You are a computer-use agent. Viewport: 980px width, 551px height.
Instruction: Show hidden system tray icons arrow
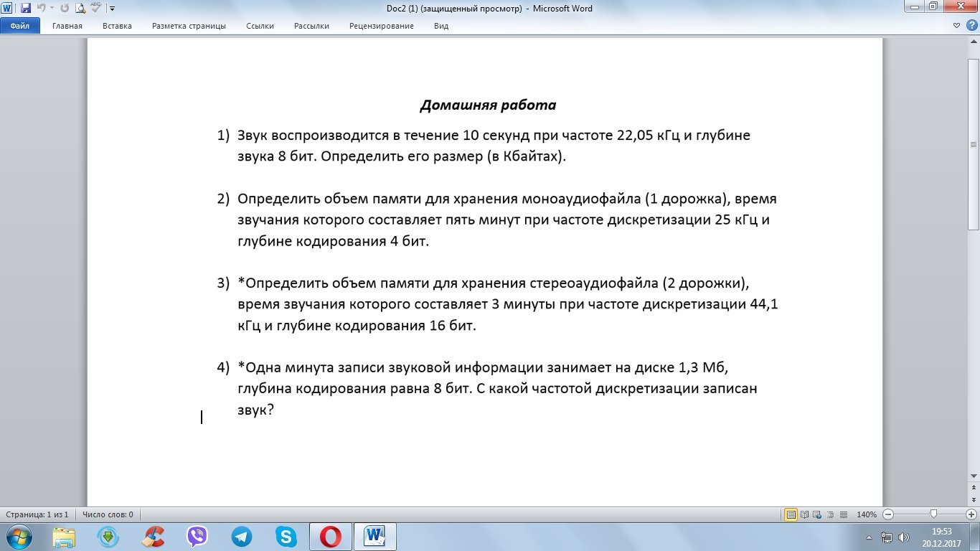(870, 537)
